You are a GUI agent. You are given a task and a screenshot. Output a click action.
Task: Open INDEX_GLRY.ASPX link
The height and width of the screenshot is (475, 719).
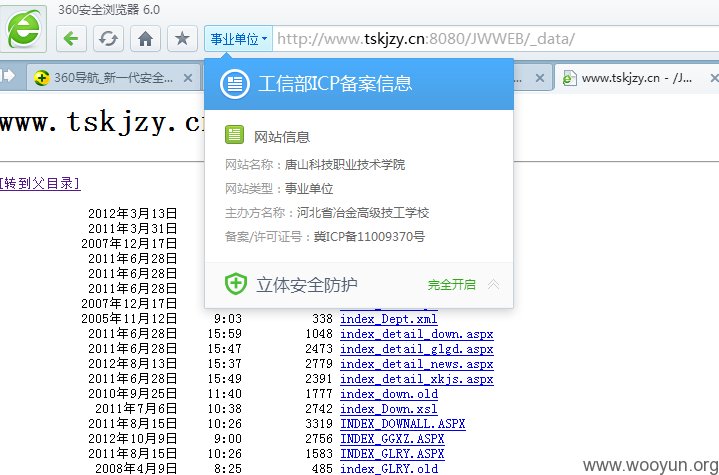click(x=392, y=454)
